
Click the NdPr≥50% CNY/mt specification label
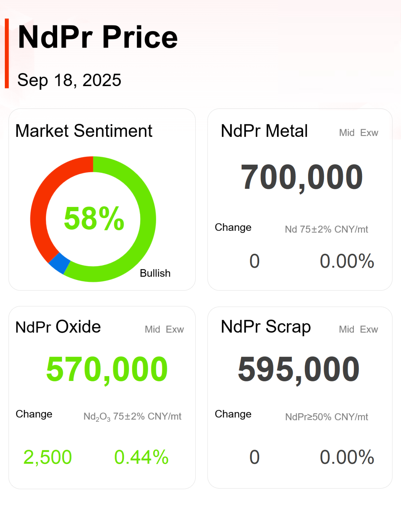coord(326,417)
